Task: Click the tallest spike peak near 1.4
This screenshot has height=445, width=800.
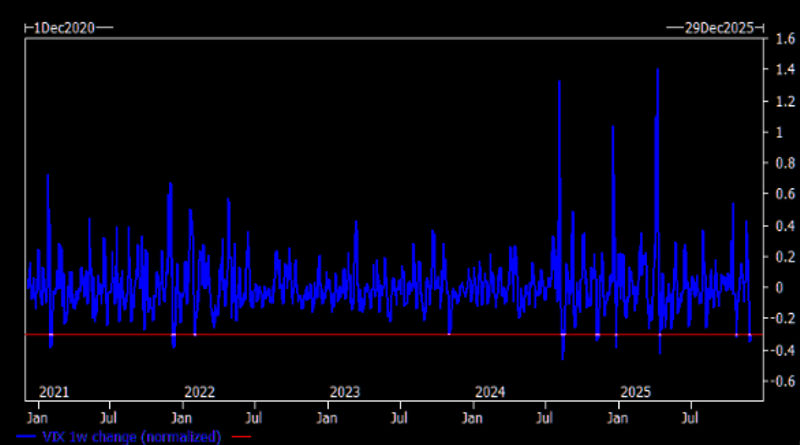Action: click(658, 70)
